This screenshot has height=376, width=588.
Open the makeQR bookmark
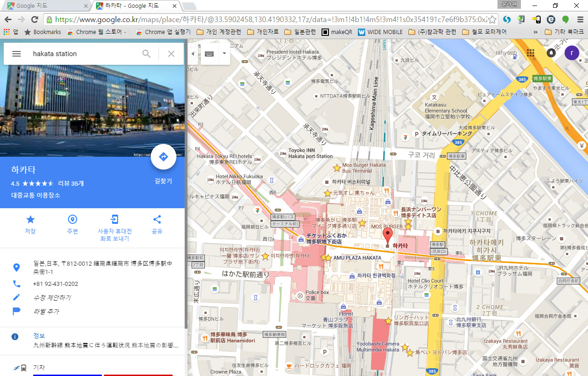337,32
